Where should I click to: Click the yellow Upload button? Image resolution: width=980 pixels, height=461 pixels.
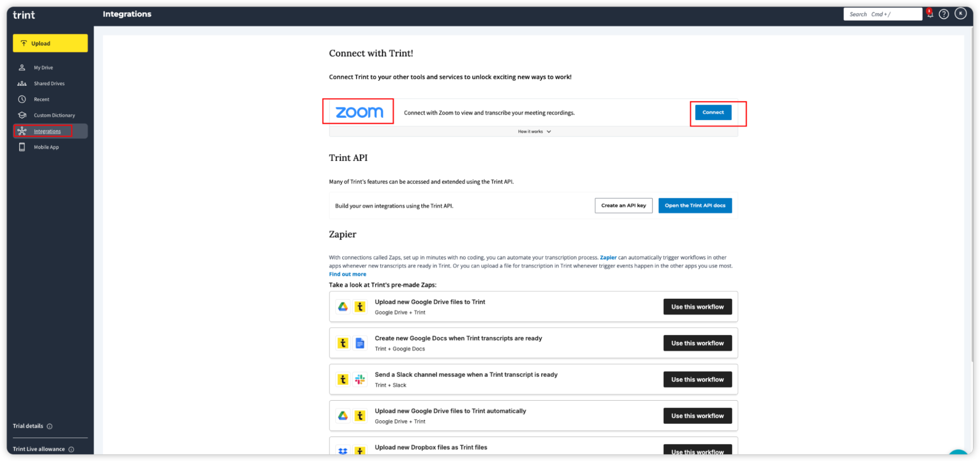[x=50, y=43]
